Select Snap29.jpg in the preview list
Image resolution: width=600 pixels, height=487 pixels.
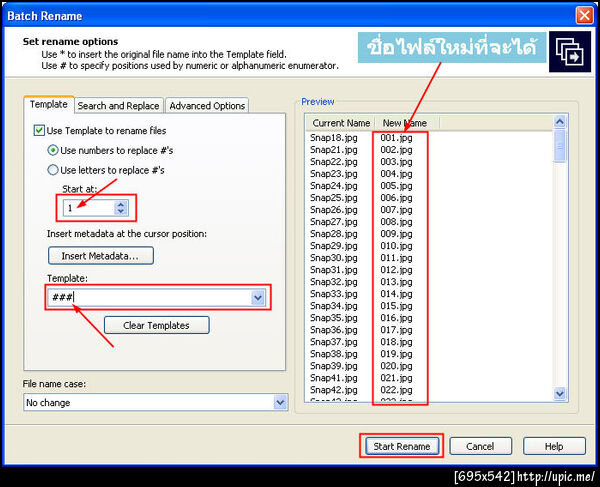(x=334, y=246)
